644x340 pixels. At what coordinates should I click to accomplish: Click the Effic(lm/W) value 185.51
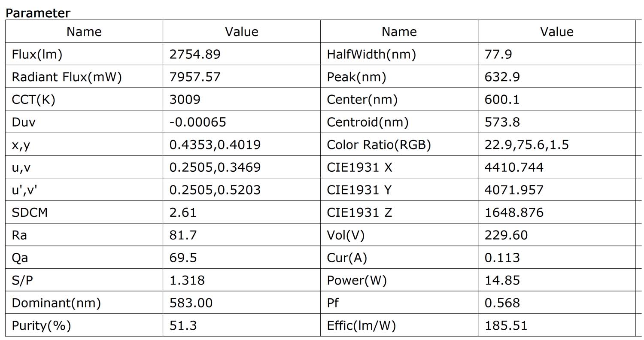coord(506,326)
